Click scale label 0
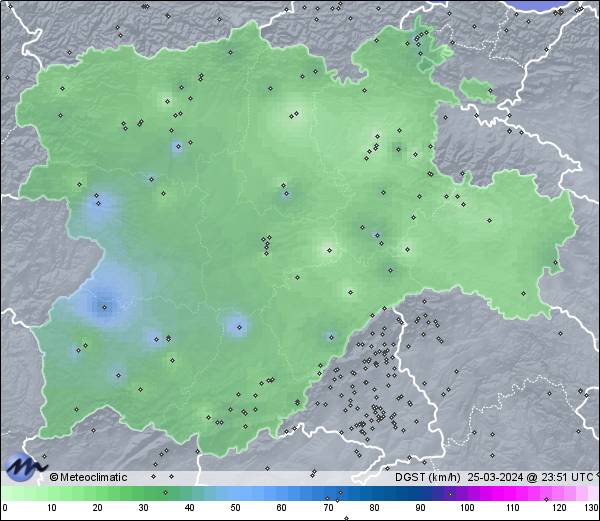 pos(5,507)
